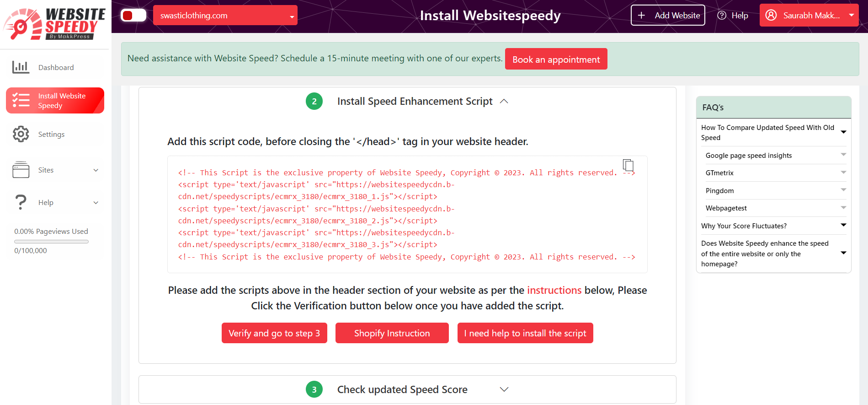Click the header Help circle question icon
This screenshot has height=405, width=868.
coord(722,16)
